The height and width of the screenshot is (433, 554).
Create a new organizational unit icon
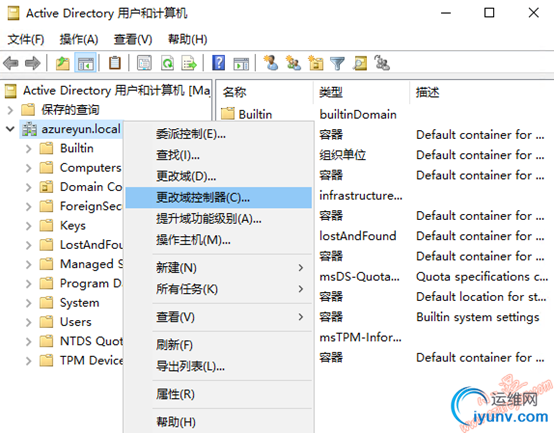click(316, 63)
